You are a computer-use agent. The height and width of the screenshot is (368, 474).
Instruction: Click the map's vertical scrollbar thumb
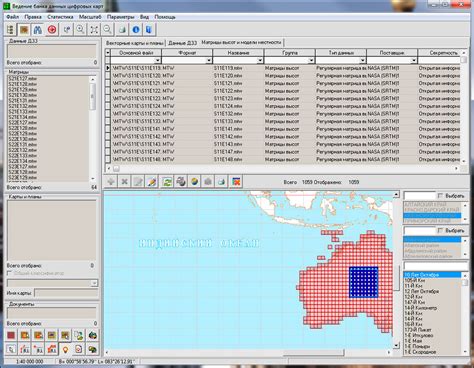[x=396, y=277]
